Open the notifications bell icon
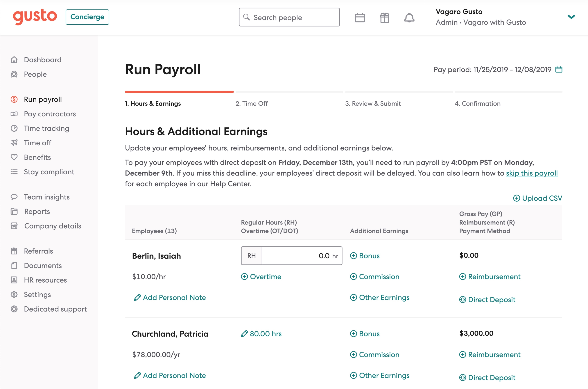 coord(409,17)
